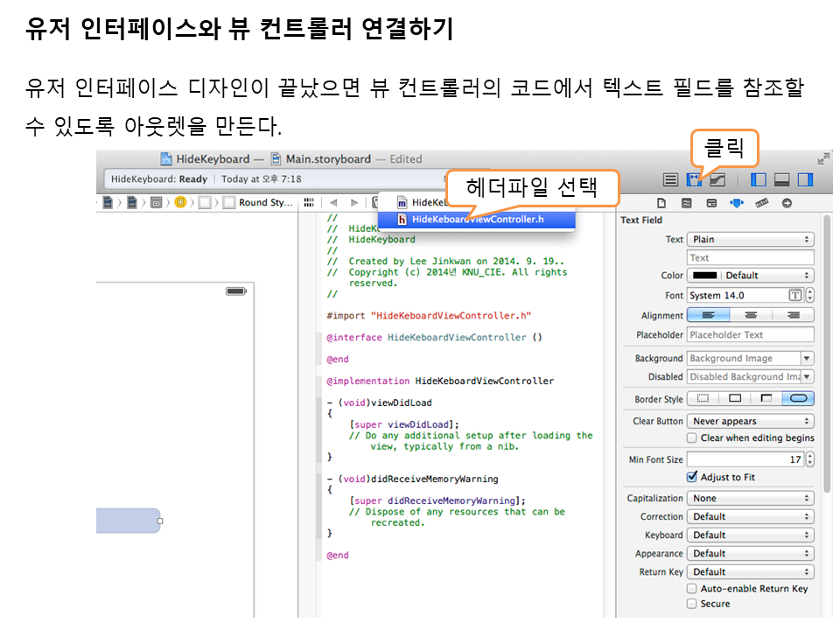Image resolution: width=840 pixels, height=630 pixels.
Task: Toggle the Navigator panel visibility
Action: point(759,180)
